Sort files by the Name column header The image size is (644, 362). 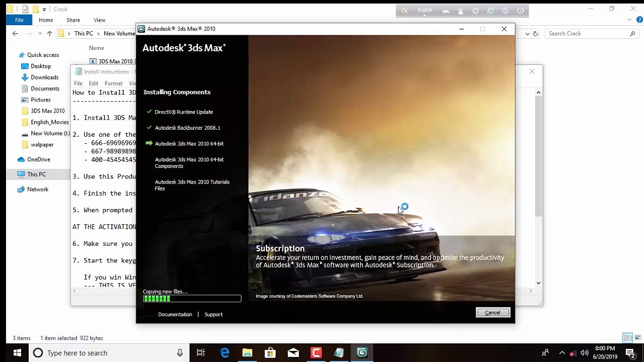pyautogui.click(x=97, y=48)
